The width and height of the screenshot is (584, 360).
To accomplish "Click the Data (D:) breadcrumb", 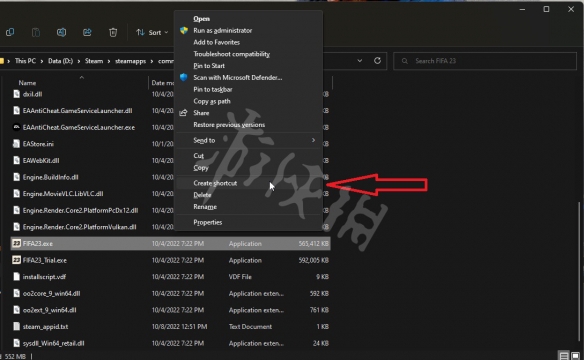I will pyautogui.click(x=60, y=61).
